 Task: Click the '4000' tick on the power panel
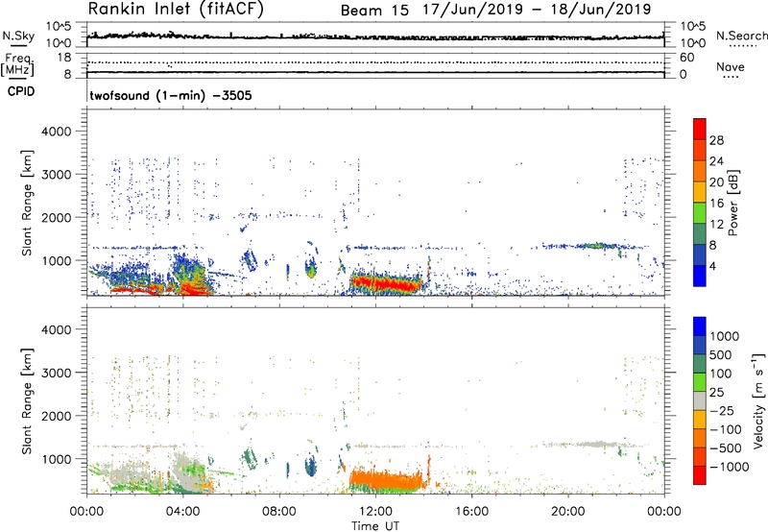pyautogui.click(x=56, y=132)
